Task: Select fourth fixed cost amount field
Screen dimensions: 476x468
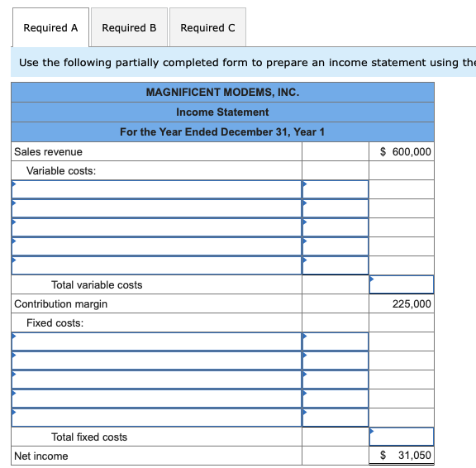Action: (x=336, y=399)
